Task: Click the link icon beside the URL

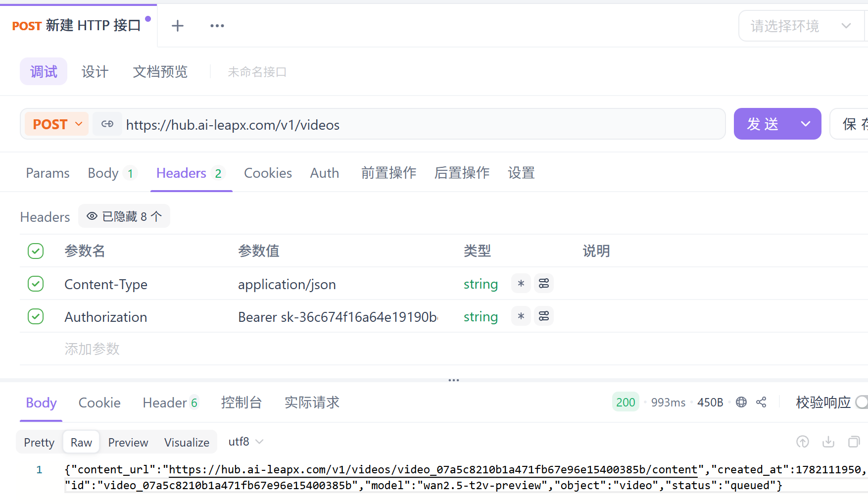Action: pos(107,124)
